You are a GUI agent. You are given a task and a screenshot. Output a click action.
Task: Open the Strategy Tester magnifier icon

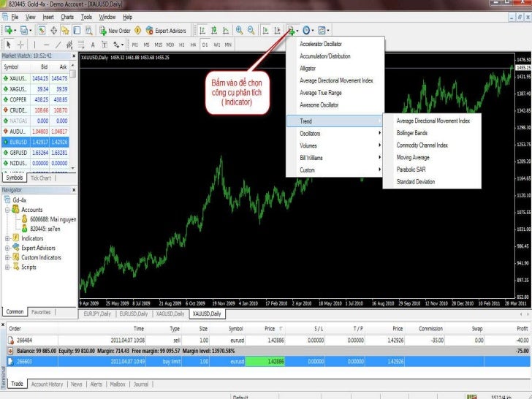point(89,31)
